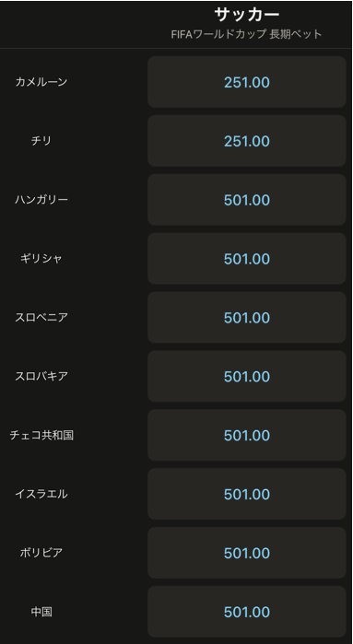Click the イスラエル team label
353x644 pixels.
point(41,494)
